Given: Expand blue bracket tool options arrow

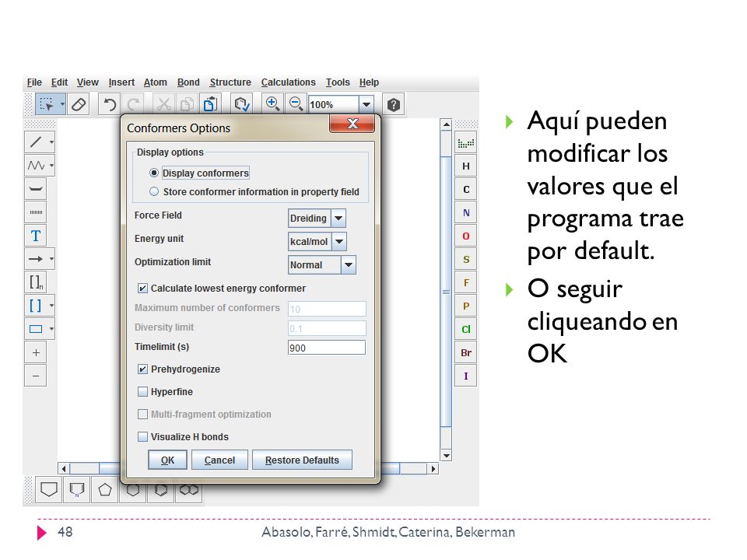Looking at the screenshot, I should pos(51,306).
